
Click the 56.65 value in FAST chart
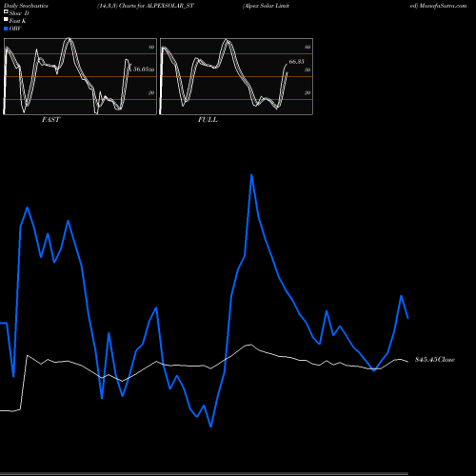coord(141,69)
